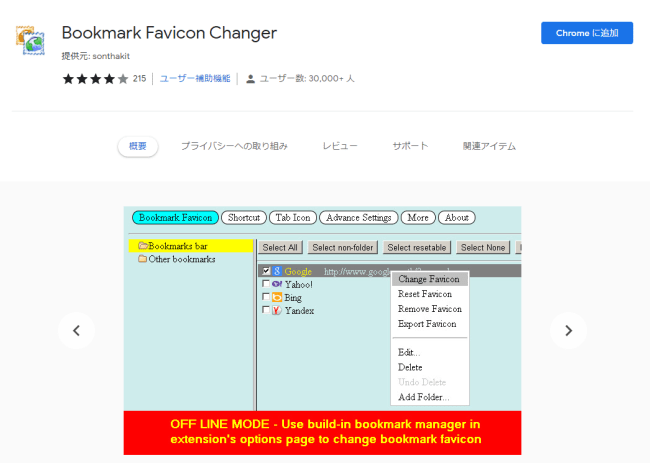The height and width of the screenshot is (463, 650).
Task: Uncheck the Google bookmark checkbox
Action: click(266, 271)
